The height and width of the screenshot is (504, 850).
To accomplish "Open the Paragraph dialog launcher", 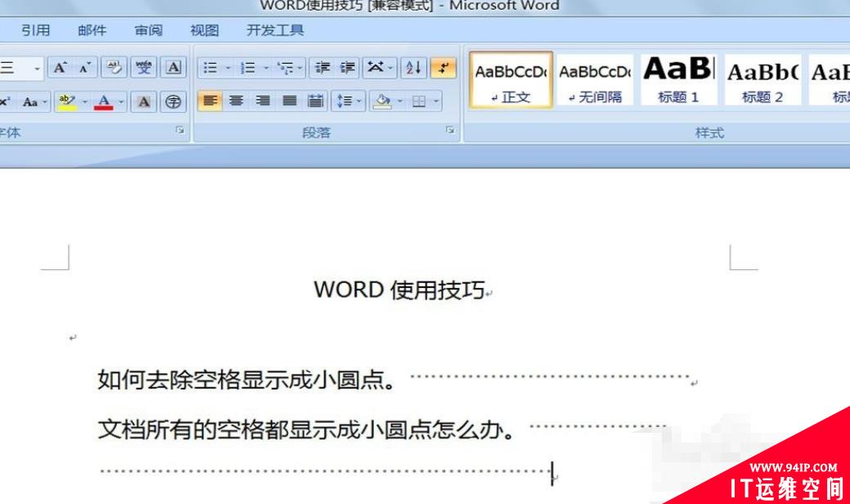I will pyautogui.click(x=450, y=130).
